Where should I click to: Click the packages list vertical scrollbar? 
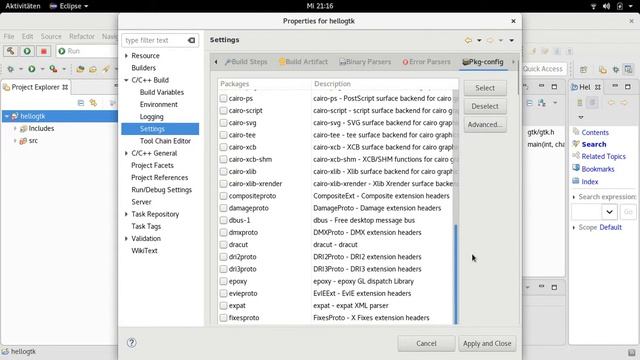(456, 274)
